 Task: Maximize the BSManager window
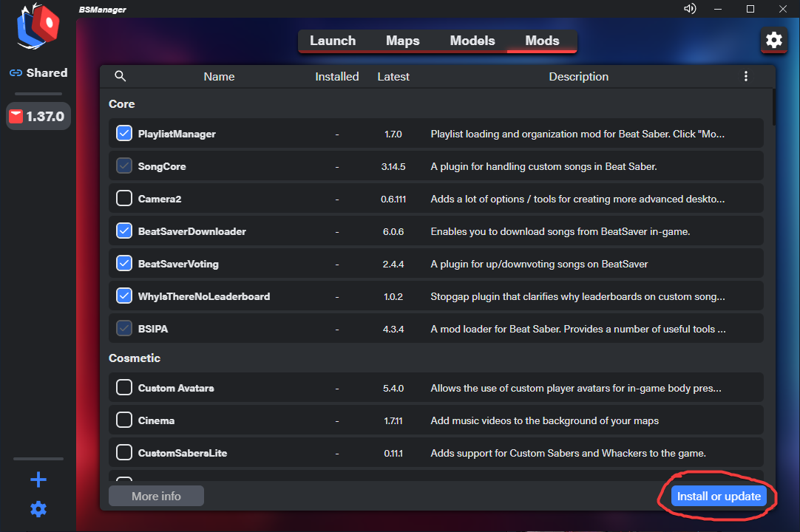pyautogui.click(x=750, y=9)
